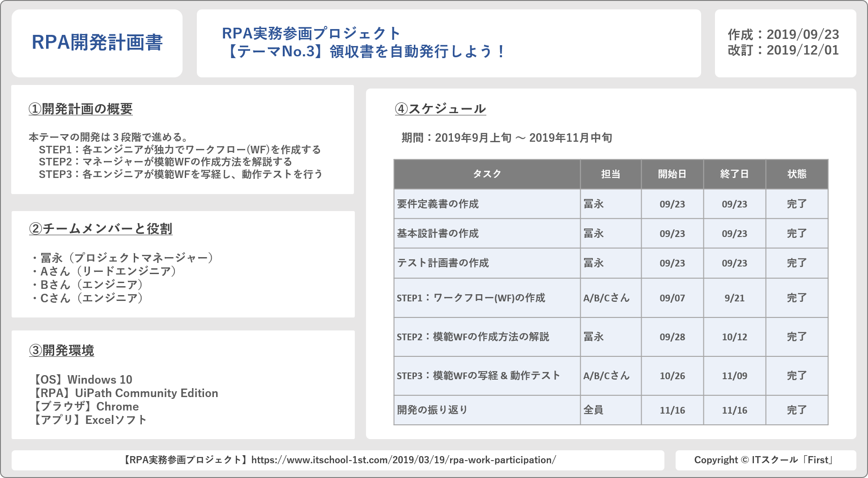Select the ②チームメンバーと役割 section heading
Screen dimensions: 868x478
click(101, 229)
